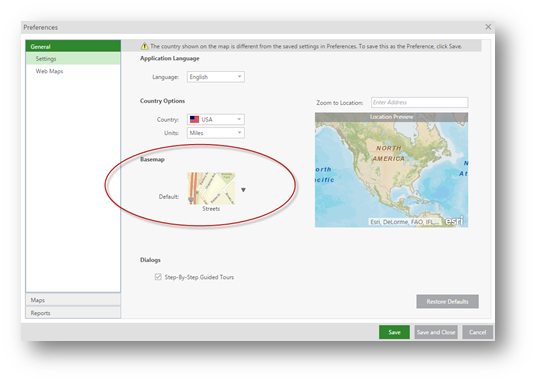Switch to the Reports section
The width and height of the screenshot is (537, 383).
pos(73,313)
